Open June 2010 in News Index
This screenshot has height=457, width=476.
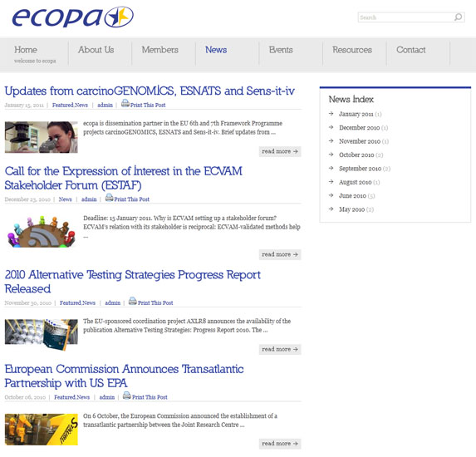(352, 196)
